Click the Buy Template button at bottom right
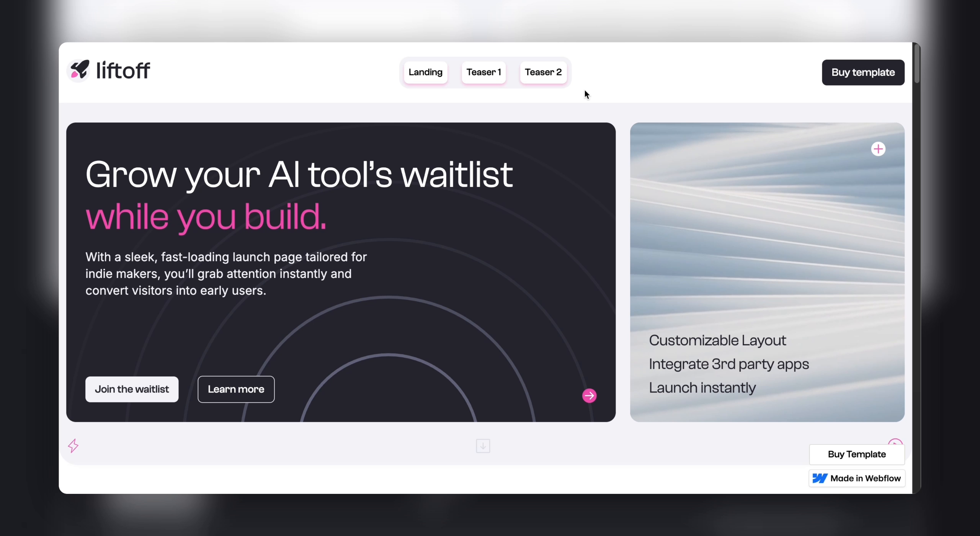The height and width of the screenshot is (536, 980). [x=856, y=454]
